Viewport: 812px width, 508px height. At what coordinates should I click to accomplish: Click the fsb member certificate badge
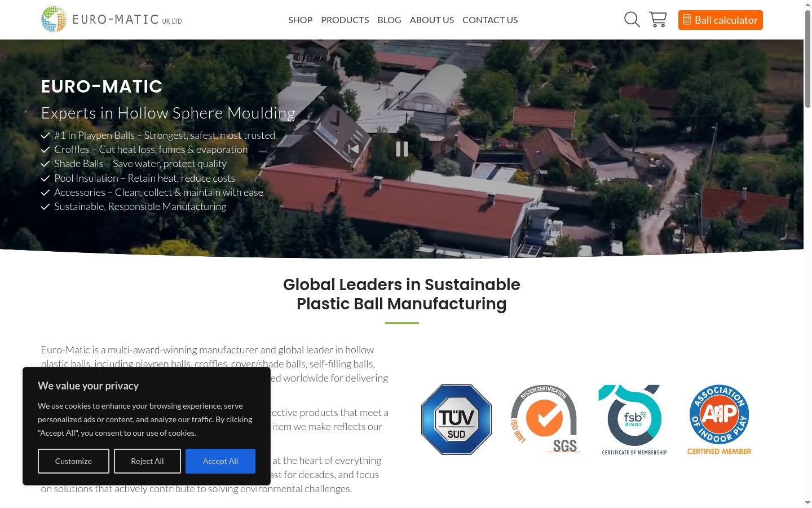[x=634, y=420]
